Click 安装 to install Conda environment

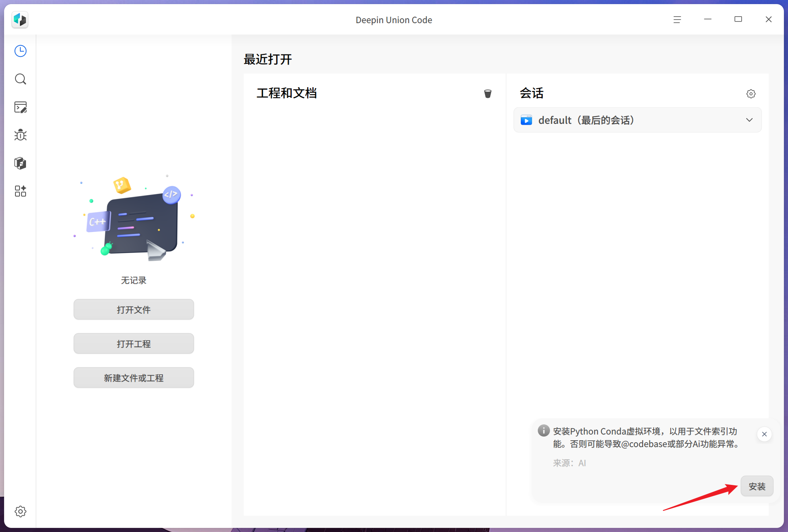tap(757, 486)
